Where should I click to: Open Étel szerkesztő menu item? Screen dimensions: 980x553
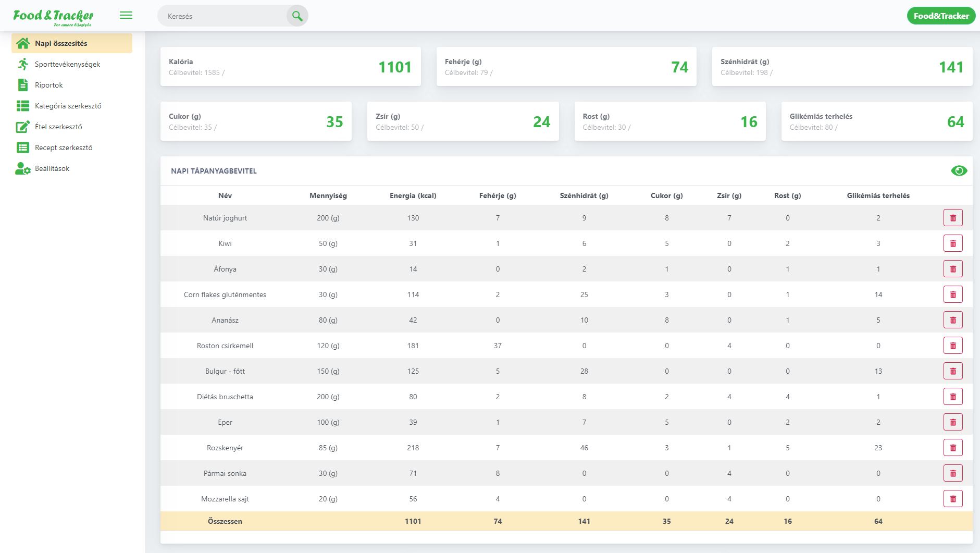pyautogui.click(x=72, y=127)
